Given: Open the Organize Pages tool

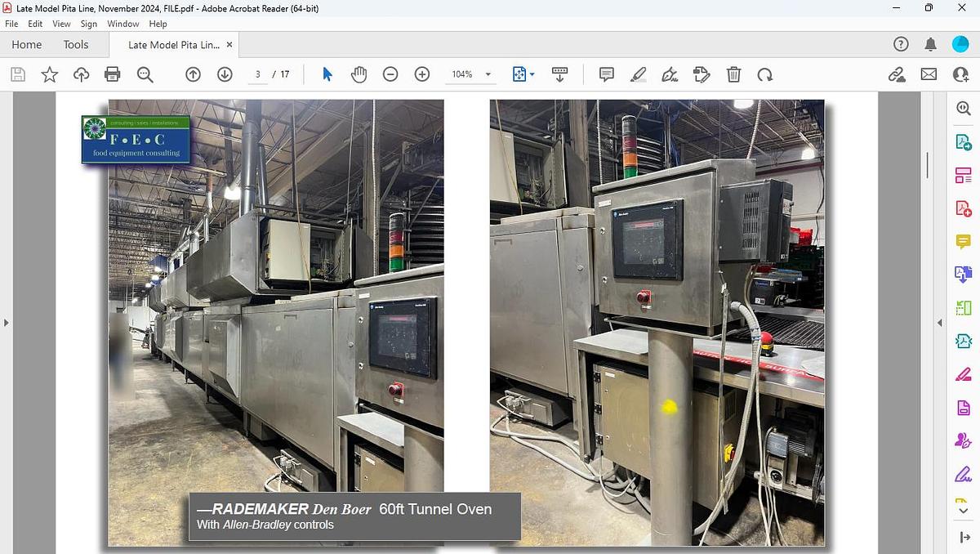Looking at the screenshot, I should 964,174.
